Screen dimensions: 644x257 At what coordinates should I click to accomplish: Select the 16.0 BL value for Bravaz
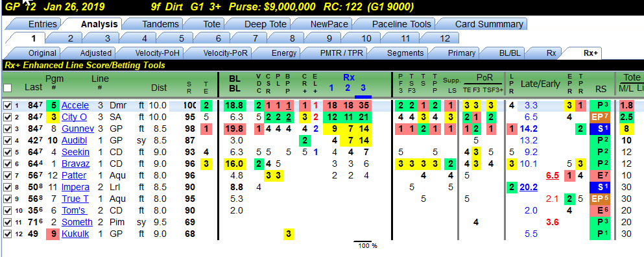[x=235, y=164]
